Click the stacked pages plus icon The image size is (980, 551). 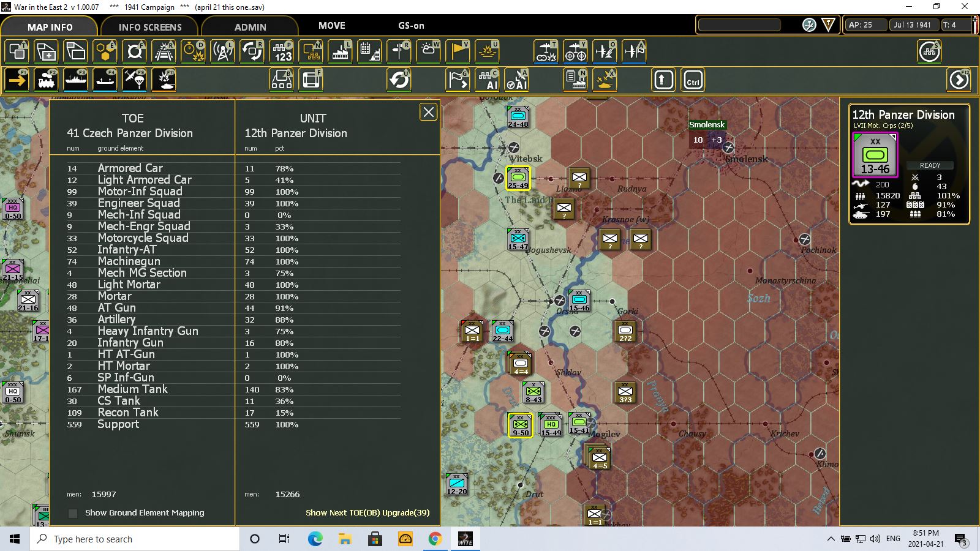[x=47, y=51]
